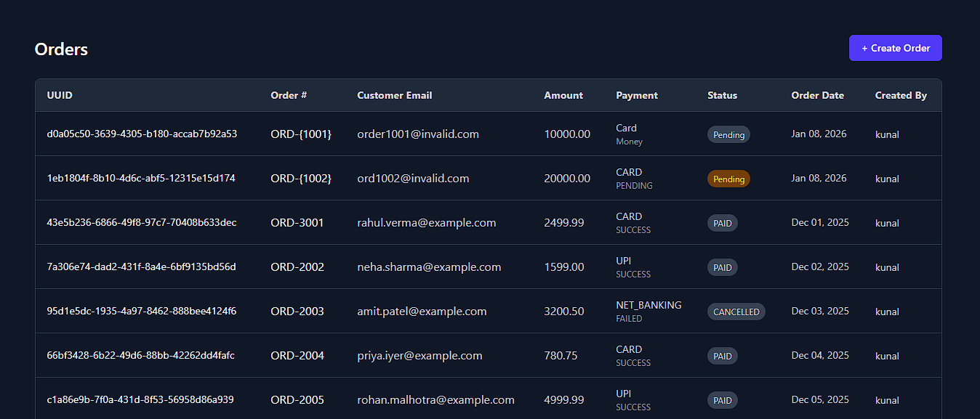Click the orange Pending status badge

coord(728,179)
